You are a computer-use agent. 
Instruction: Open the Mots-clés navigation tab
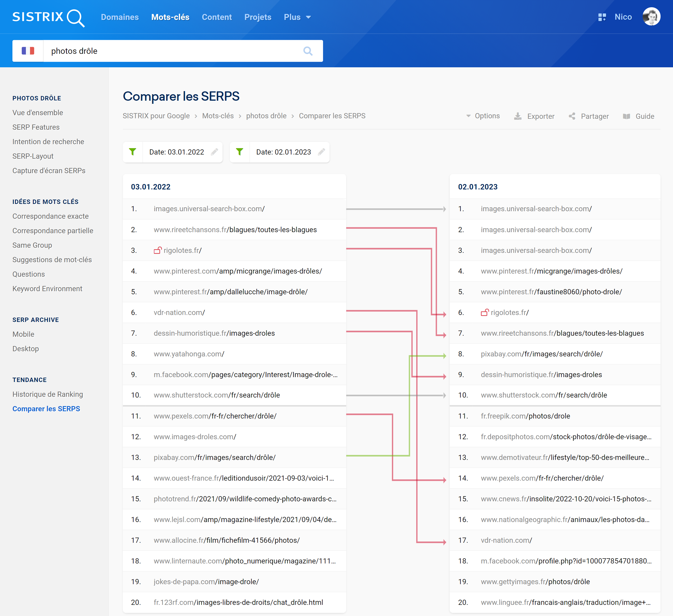(x=170, y=17)
